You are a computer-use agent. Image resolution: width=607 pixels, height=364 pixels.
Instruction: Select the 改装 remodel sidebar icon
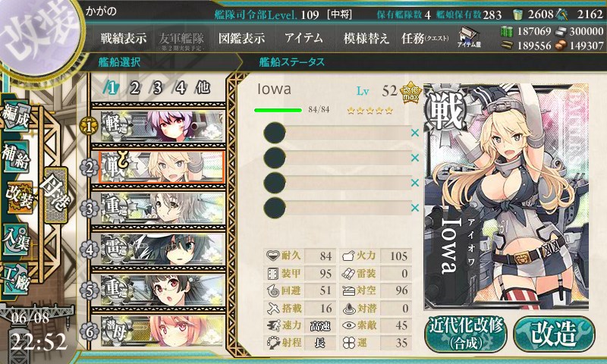coord(17,197)
